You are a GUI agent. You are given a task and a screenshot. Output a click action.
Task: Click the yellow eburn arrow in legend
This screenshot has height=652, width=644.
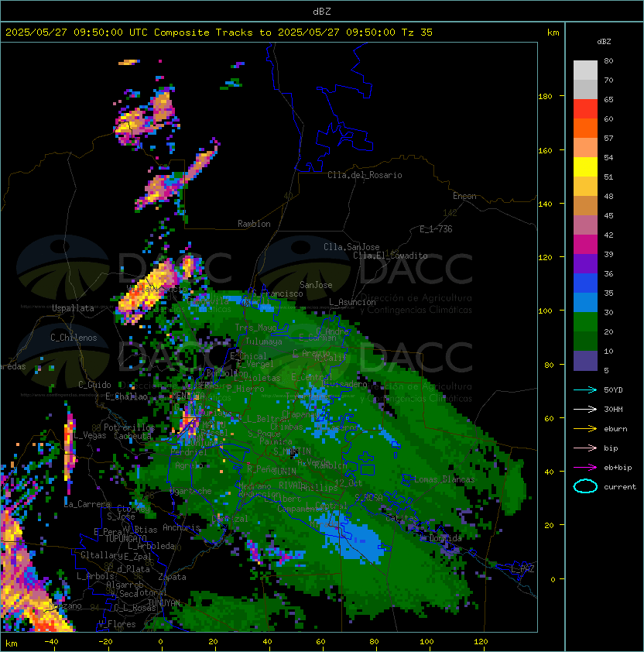point(585,429)
